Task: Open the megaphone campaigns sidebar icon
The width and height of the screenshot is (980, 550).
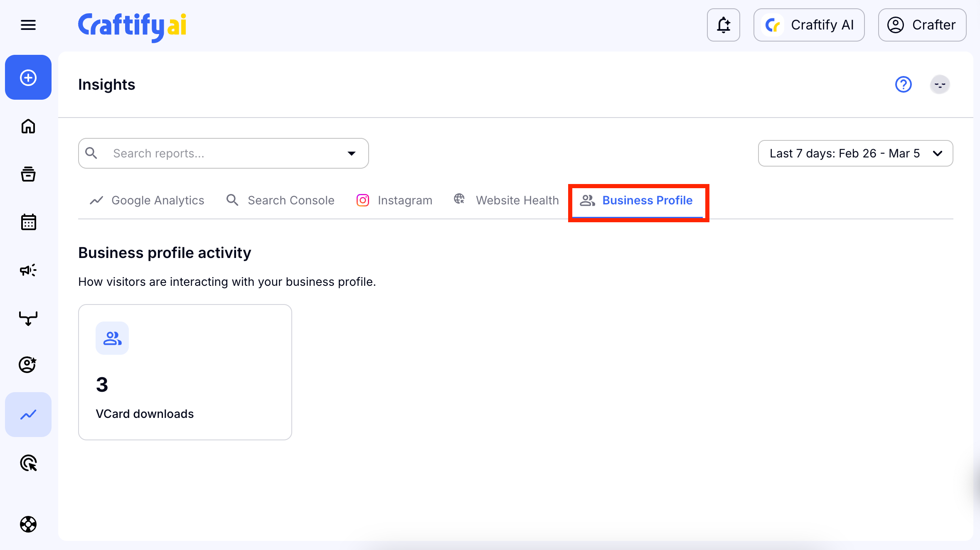Action: [x=28, y=270]
